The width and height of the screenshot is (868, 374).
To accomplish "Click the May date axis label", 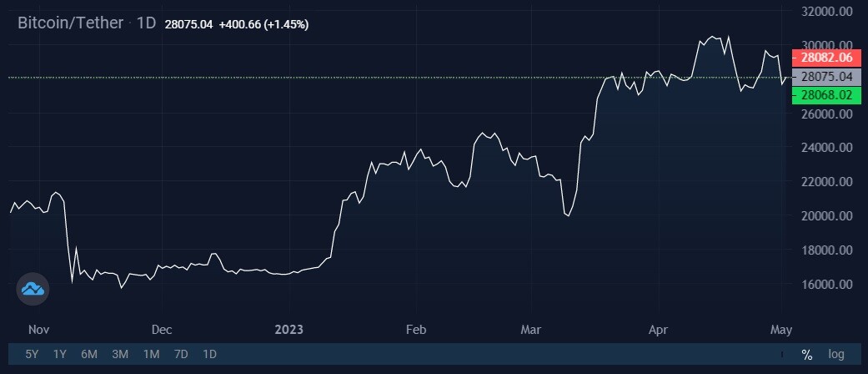I will 781,330.
